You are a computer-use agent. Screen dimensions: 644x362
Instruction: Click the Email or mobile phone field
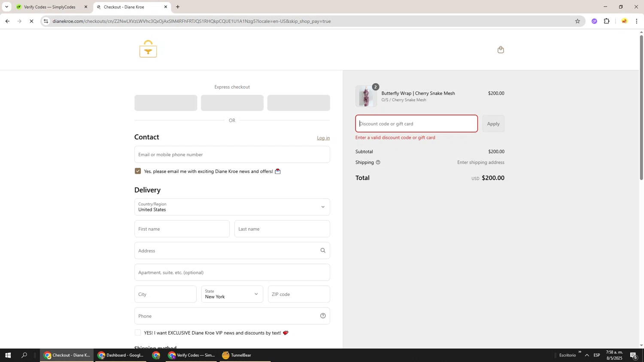coord(232,154)
